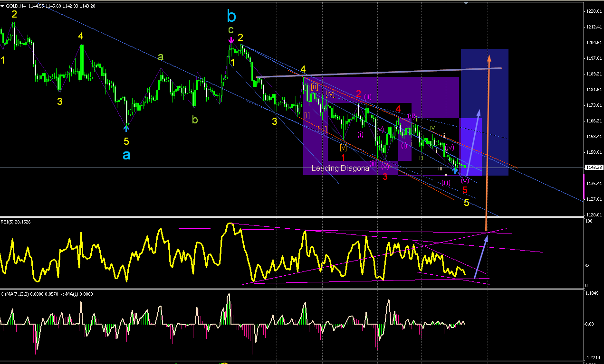Select the red '2' wave label

coord(359,93)
